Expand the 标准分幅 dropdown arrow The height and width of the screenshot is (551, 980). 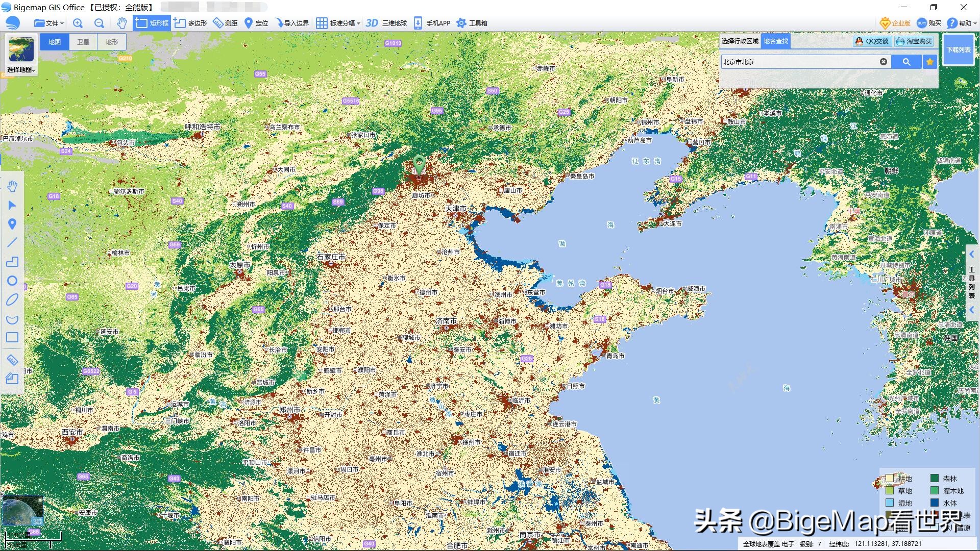point(359,22)
